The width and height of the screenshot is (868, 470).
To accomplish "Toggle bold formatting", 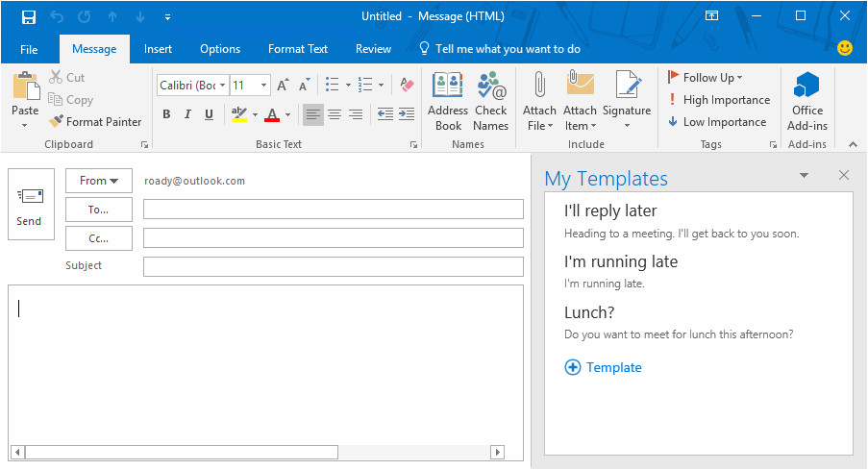I will tap(166, 114).
